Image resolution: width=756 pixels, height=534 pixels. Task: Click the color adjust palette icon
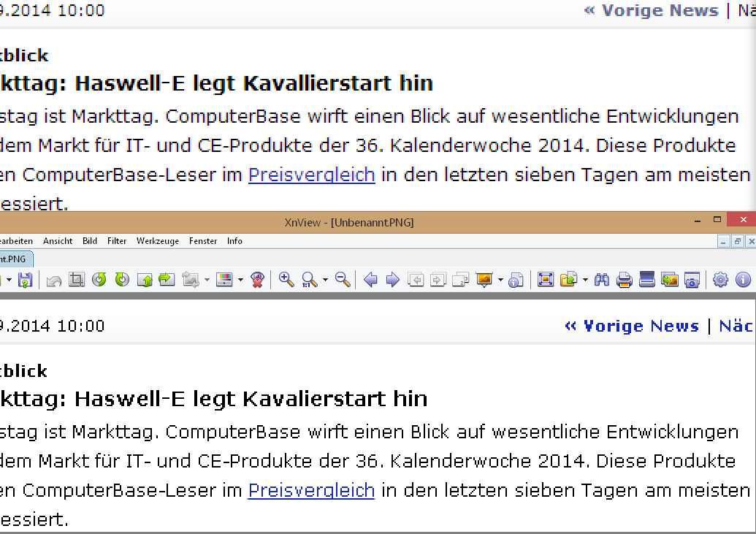(225, 280)
